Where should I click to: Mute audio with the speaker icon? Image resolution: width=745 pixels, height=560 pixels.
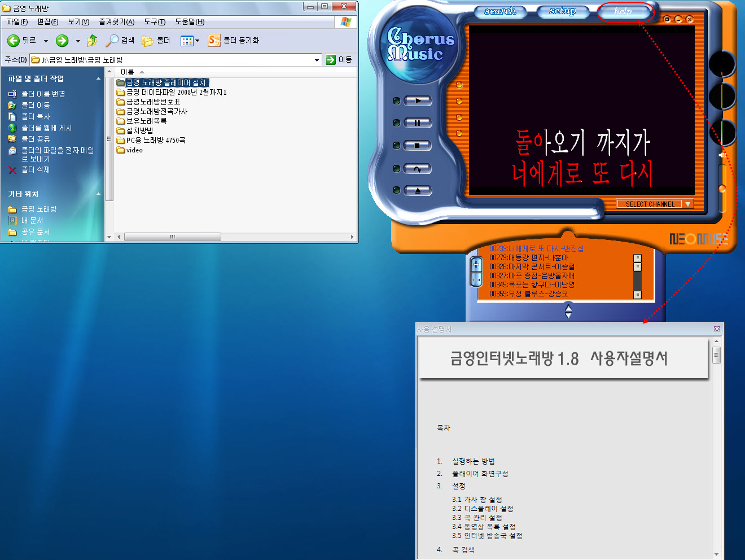(x=721, y=155)
